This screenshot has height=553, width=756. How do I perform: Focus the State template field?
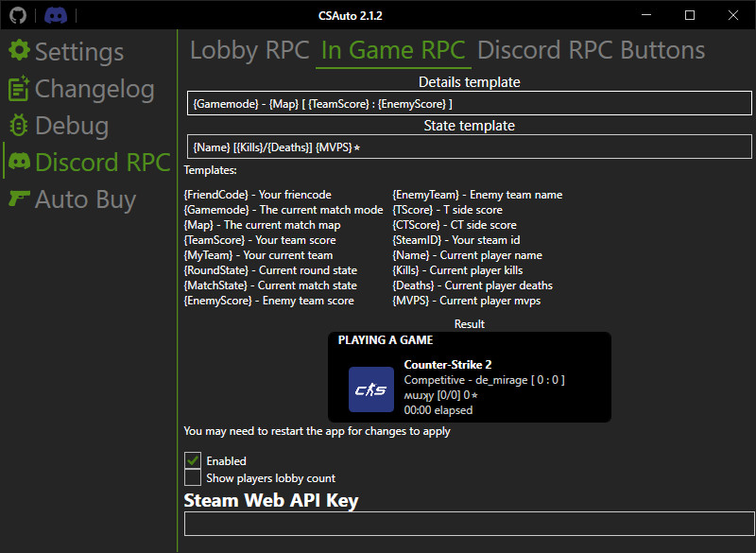pos(469,147)
